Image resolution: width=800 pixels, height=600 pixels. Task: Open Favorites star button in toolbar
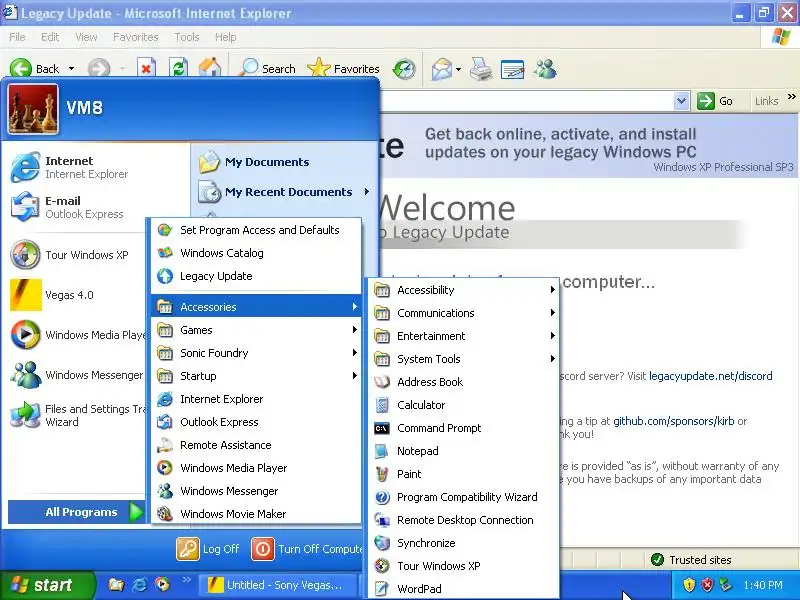[343, 68]
